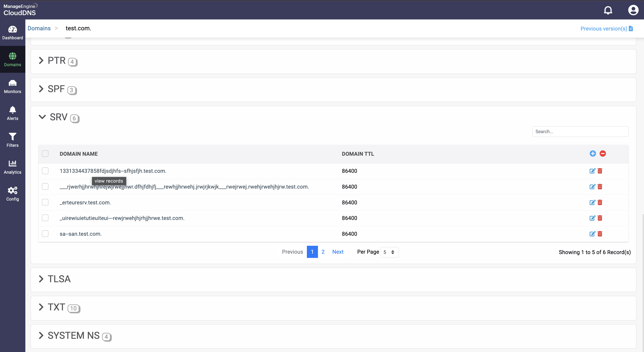Viewport: 644px width, 352px height.
Task: Open the Config sidebar menu item
Action: click(x=13, y=193)
